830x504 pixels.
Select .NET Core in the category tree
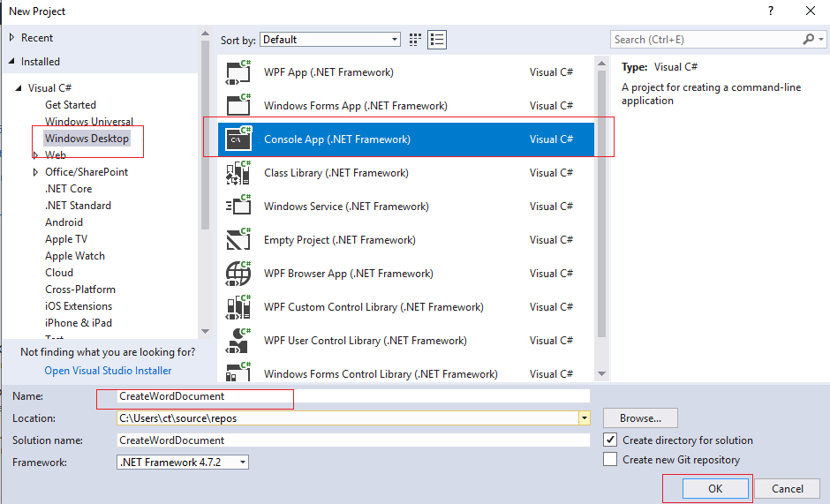tap(68, 189)
